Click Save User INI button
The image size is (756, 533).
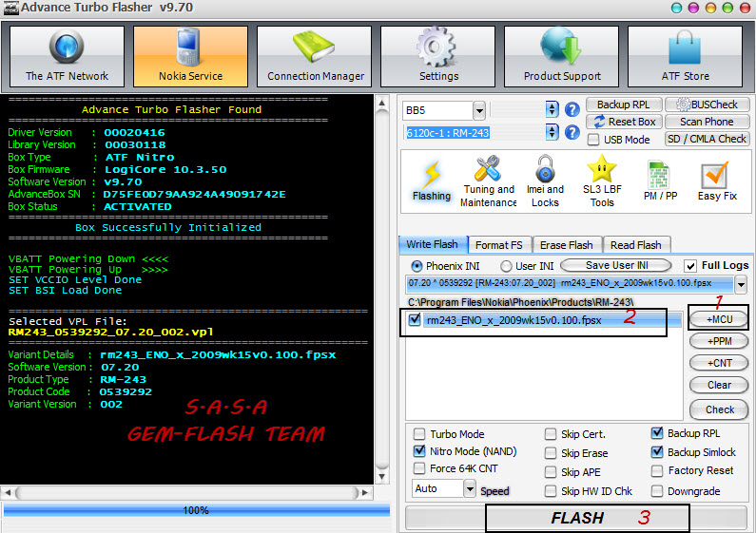tap(616, 265)
